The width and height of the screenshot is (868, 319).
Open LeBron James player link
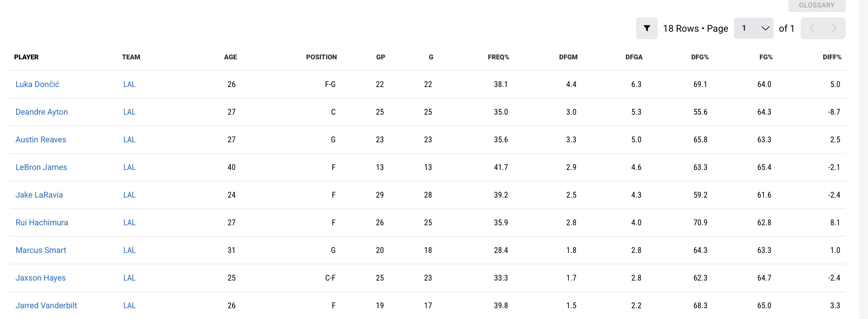(x=41, y=167)
